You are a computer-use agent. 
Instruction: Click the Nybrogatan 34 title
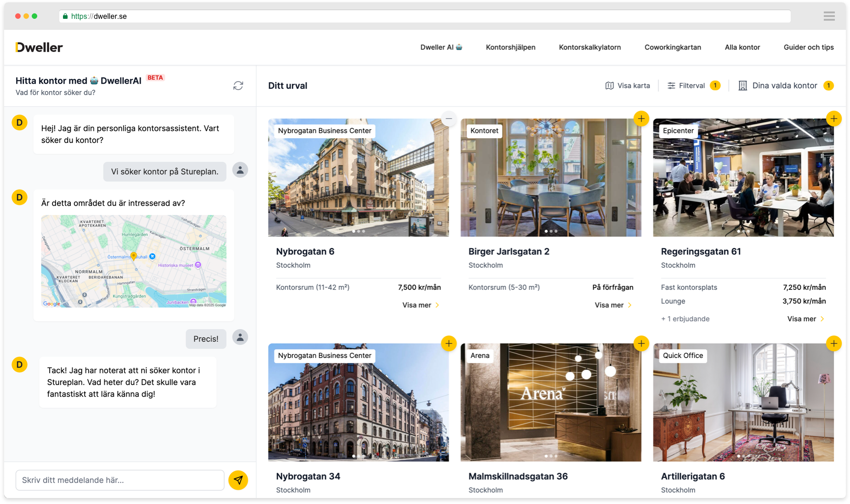[x=308, y=476]
